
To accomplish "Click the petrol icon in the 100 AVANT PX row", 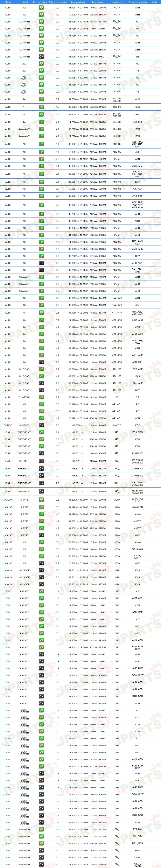I will click(41, 29).
